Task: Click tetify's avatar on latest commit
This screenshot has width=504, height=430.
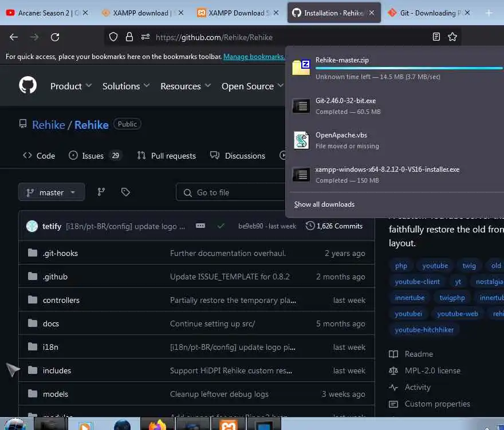Action: point(32,226)
